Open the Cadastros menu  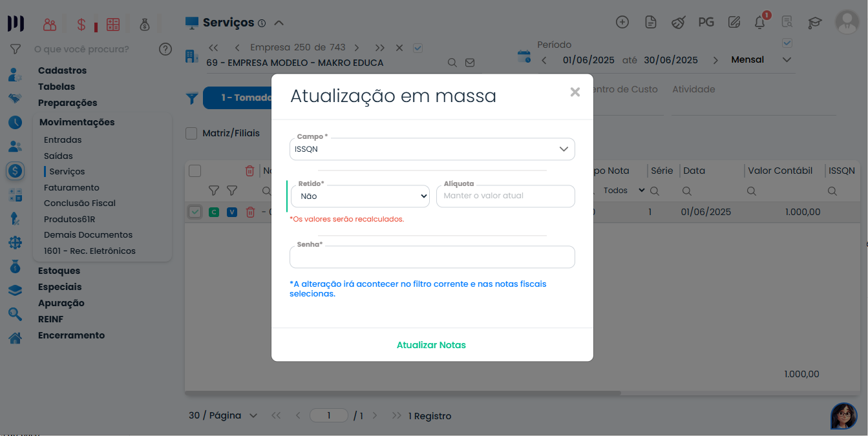tap(62, 70)
